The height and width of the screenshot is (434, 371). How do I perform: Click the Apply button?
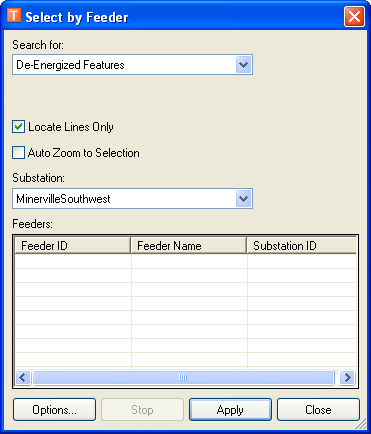tap(230, 410)
